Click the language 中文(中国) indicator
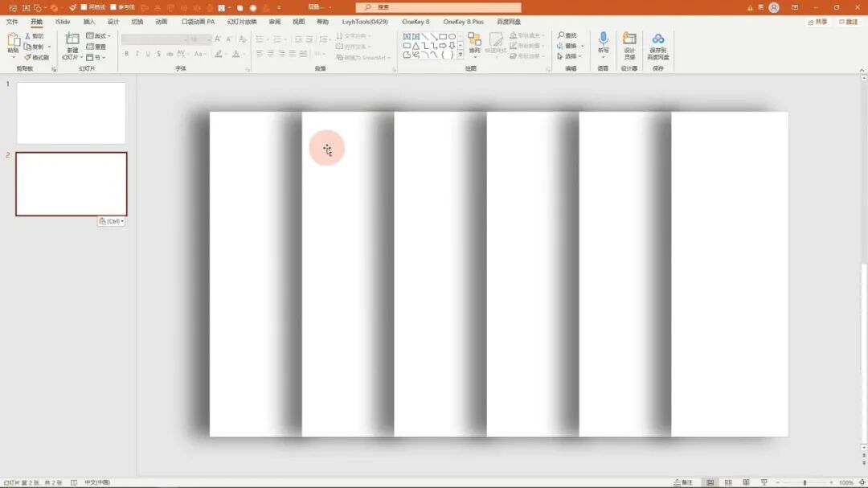Screen dimensions: 868x488 click(x=97, y=482)
